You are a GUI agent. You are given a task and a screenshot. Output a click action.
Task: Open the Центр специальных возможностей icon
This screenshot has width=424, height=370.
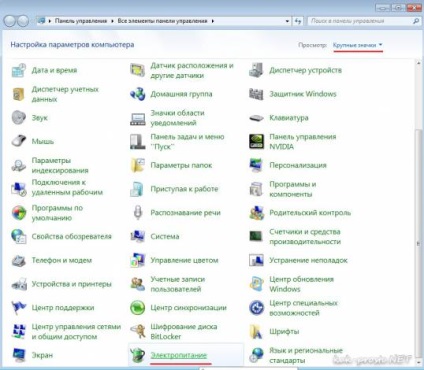256,308
